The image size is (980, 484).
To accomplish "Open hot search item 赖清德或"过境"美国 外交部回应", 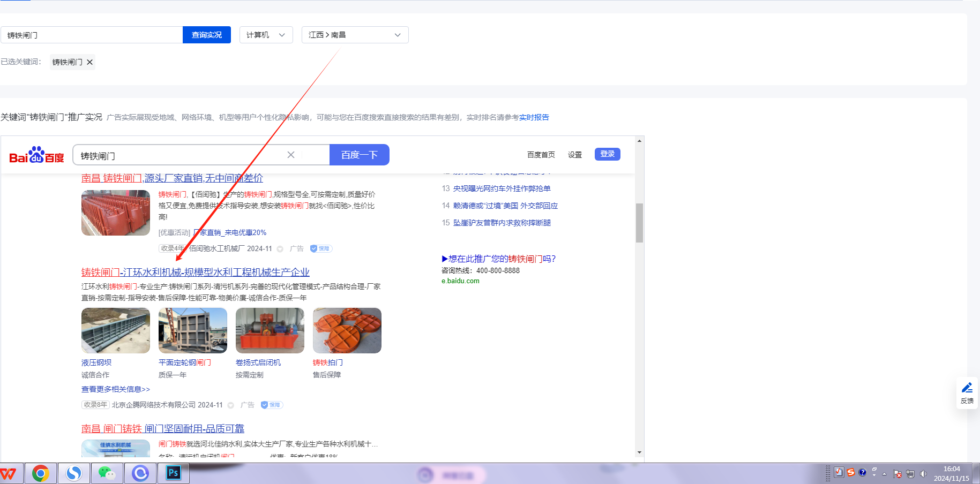I will 505,206.
